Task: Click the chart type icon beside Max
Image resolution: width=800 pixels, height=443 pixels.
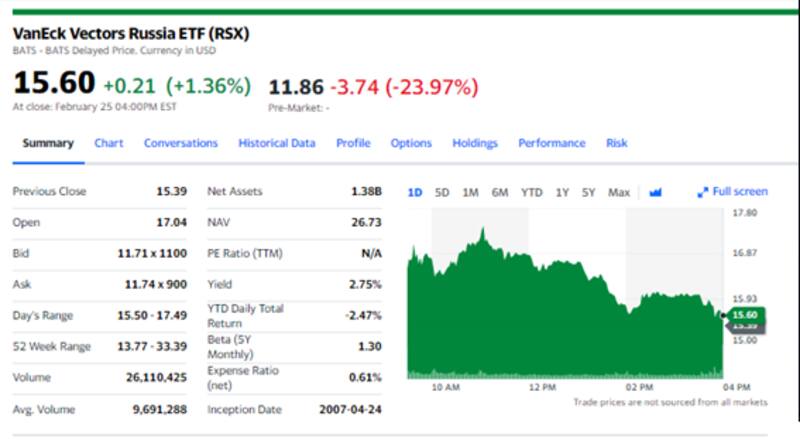Action: point(656,192)
